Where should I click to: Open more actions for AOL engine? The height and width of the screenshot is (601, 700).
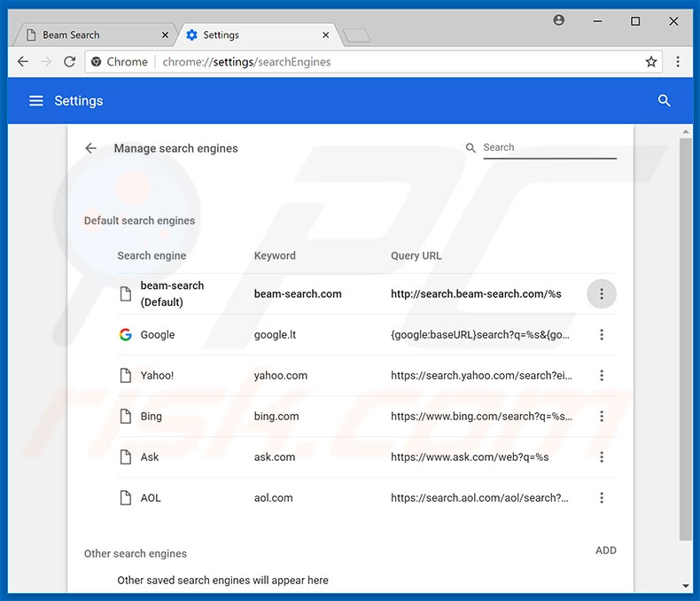coord(602,498)
